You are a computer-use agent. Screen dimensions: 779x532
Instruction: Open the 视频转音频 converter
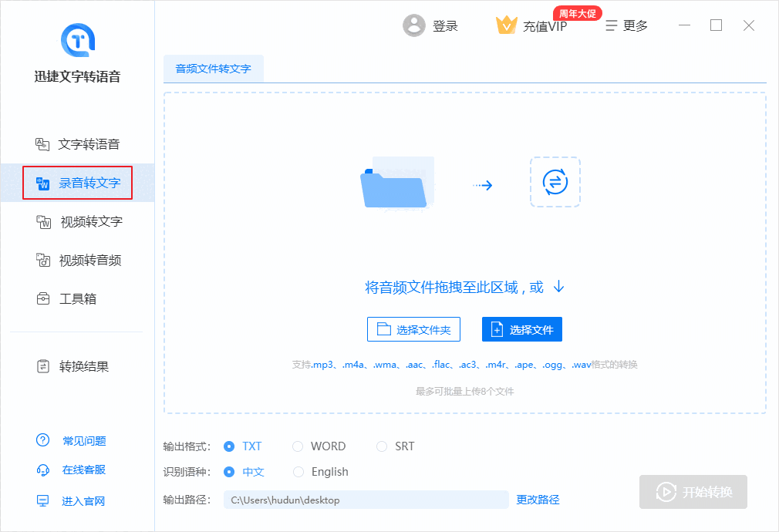click(x=77, y=260)
